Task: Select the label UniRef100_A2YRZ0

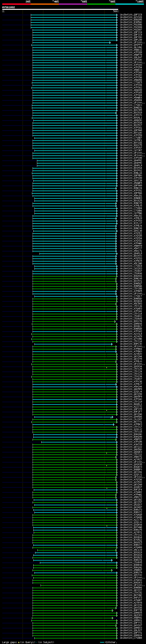Action: 131,354
